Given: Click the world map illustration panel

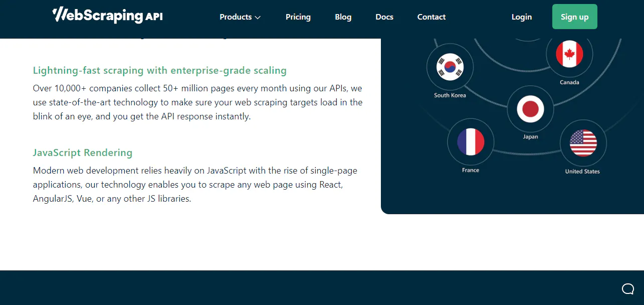Looking at the screenshot, I should [511, 125].
